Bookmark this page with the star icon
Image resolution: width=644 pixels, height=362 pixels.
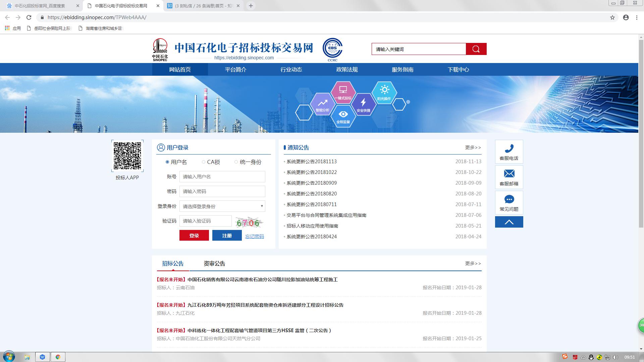pyautogui.click(x=612, y=17)
